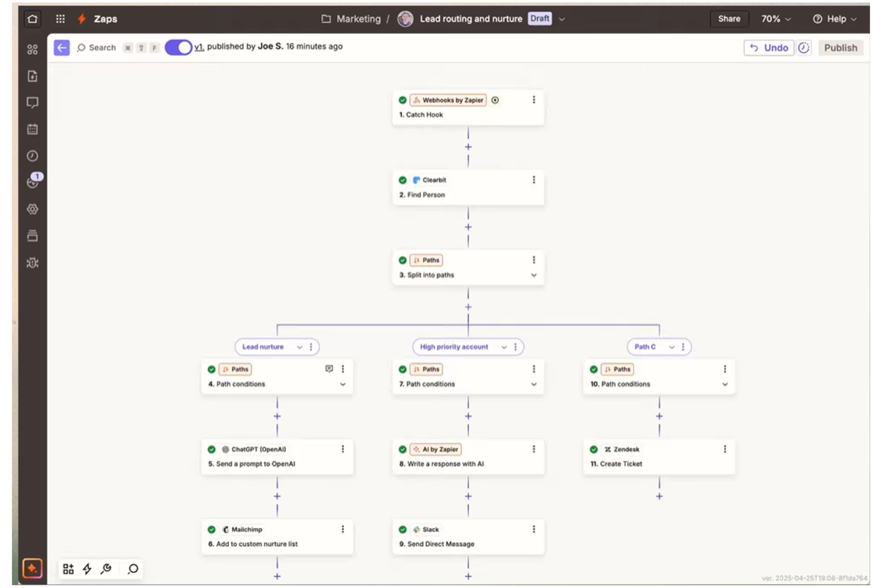Click the orange Zapier assistant icon bottom left
The image size is (882, 588).
tap(33, 567)
